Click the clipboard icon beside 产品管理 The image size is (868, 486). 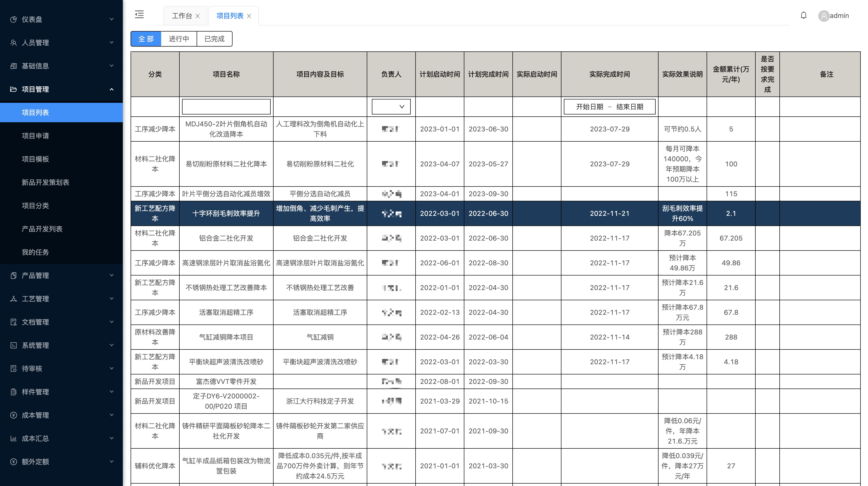pos(14,275)
